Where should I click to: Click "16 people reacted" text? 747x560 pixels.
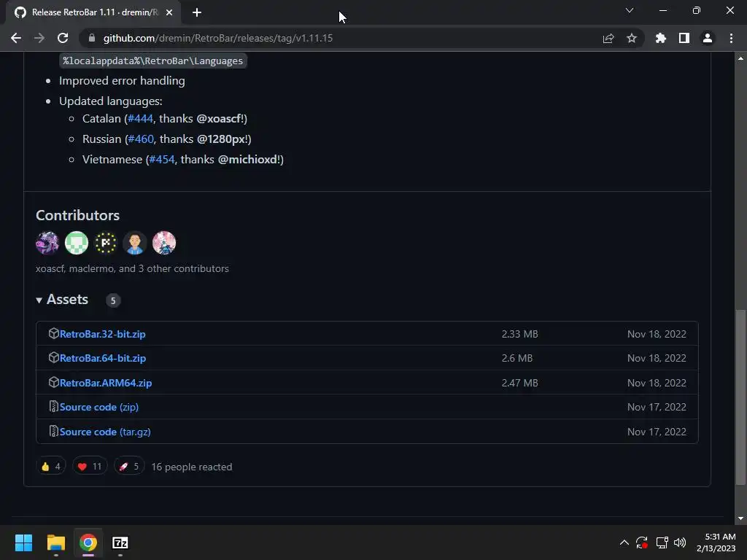click(x=192, y=467)
